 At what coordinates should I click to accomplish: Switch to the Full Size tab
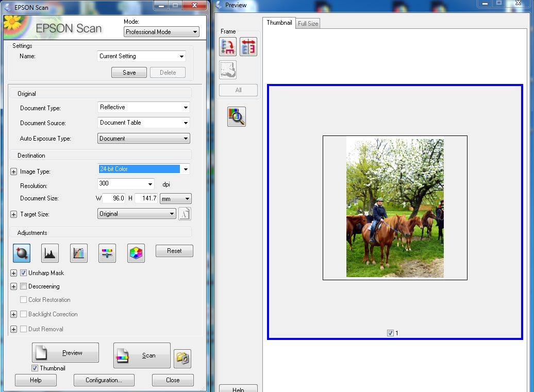tap(308, 24)
